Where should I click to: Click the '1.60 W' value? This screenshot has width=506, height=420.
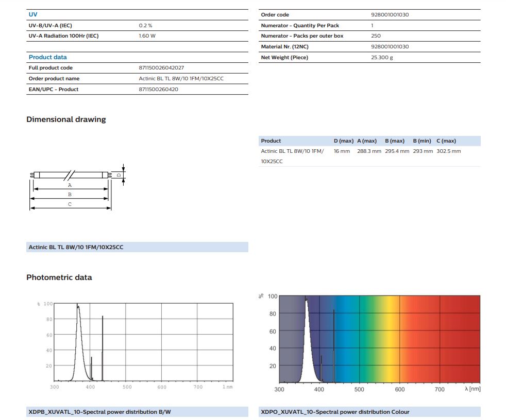click(x=147, y=36)
